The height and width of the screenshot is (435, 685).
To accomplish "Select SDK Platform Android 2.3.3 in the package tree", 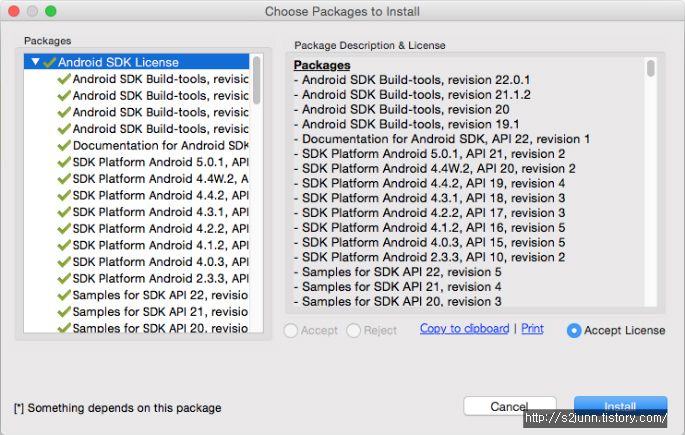I will [160, 278].
